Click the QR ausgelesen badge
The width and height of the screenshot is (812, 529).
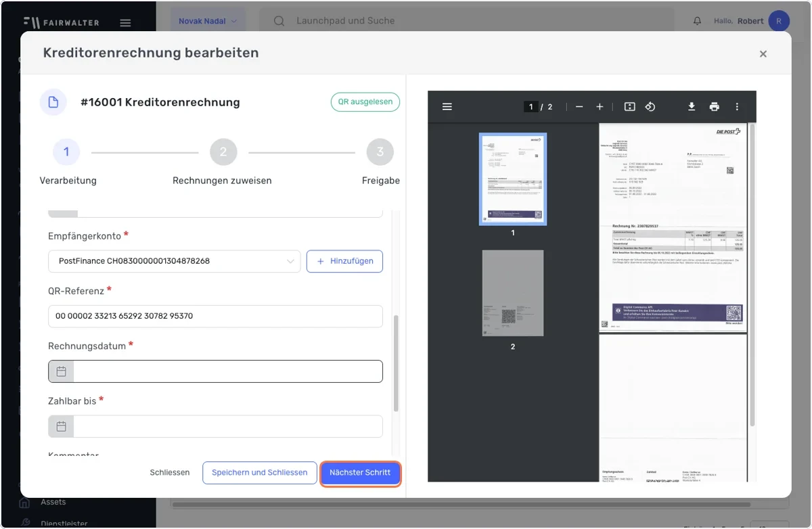pyautogui.click(x=365, y=102)
